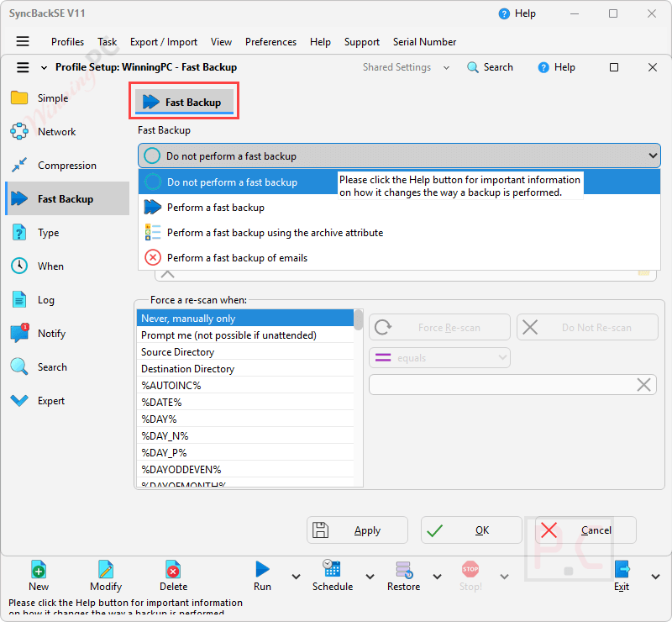
Task: Open the Profiles menu
Action: [67, 42]
